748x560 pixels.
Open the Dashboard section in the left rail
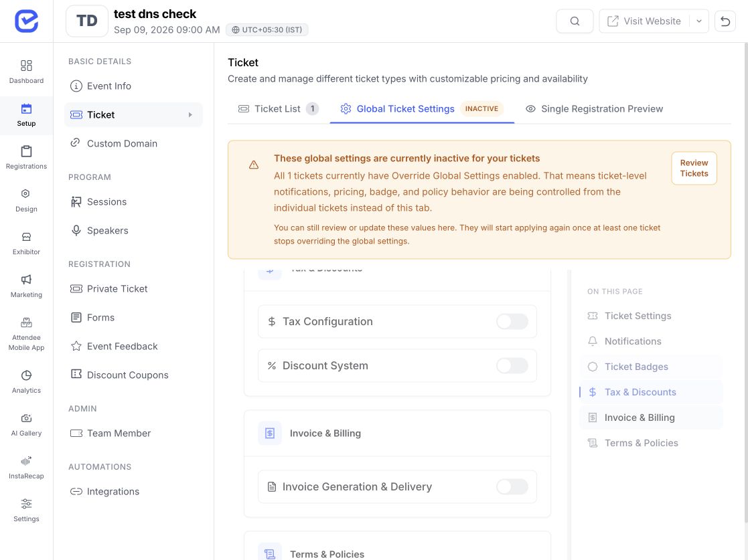click(x=26, y=72)
